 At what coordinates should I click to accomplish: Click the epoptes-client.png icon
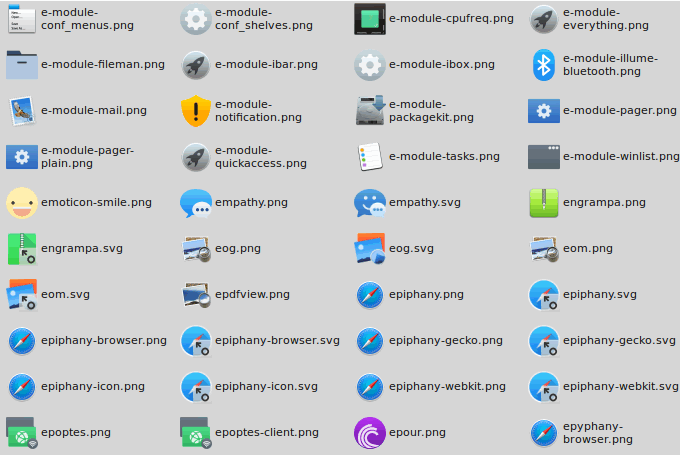[x=196, y=432]
